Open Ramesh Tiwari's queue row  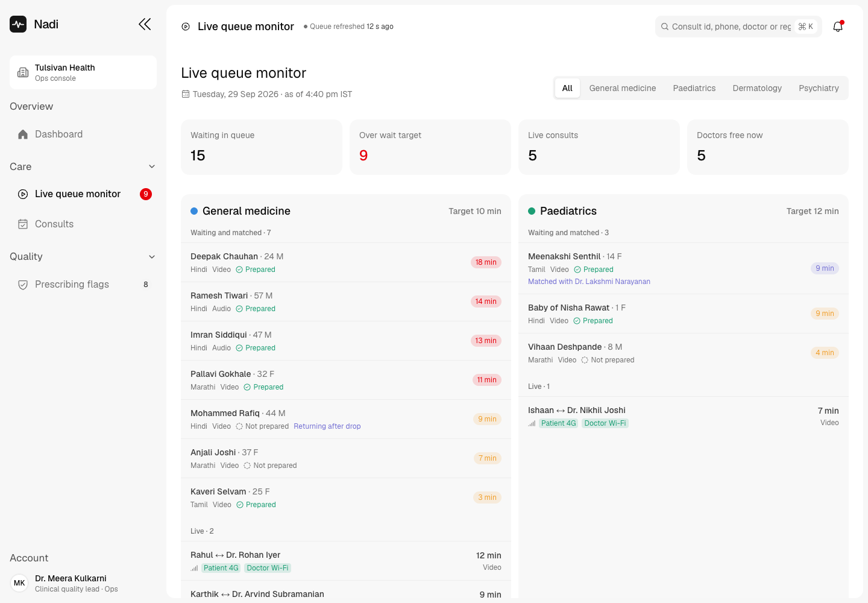(x=346, y=301)
